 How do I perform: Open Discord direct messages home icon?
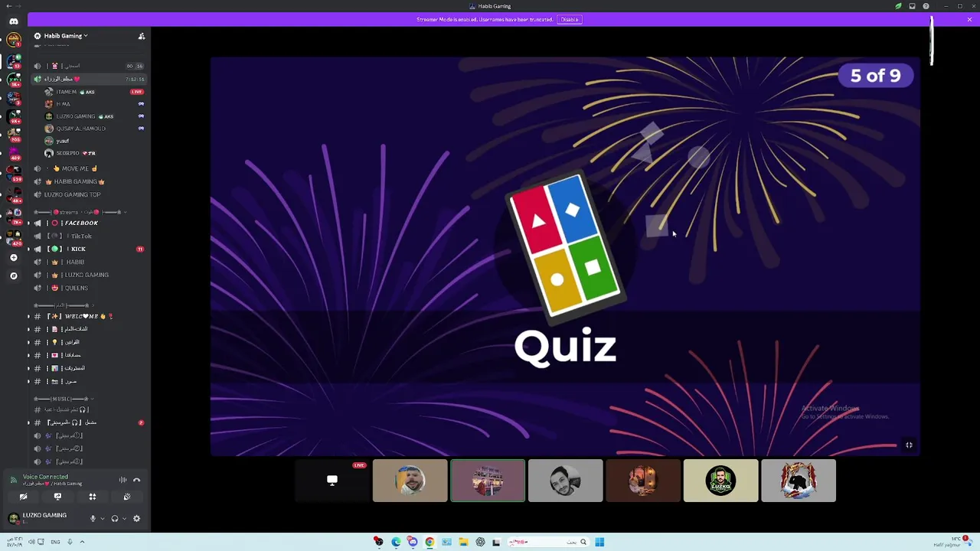pyautogui.click(x=13, y=21)
